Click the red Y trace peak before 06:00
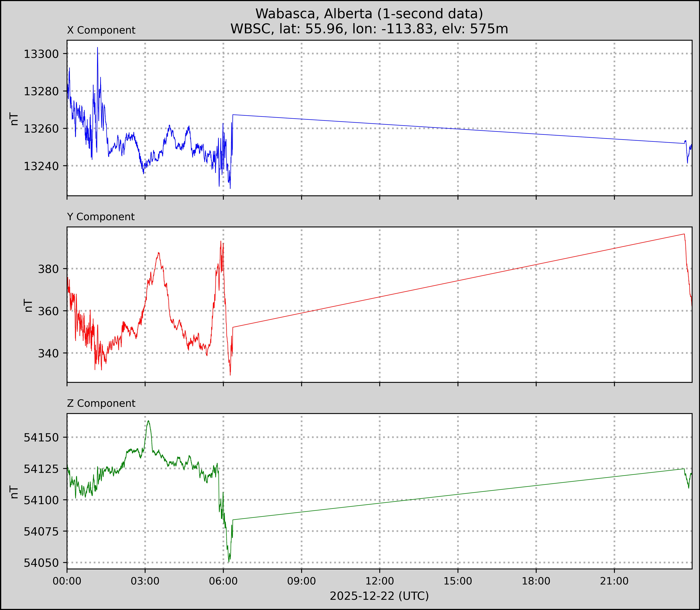Screen dimensions: 700x610 coord(221,241)
